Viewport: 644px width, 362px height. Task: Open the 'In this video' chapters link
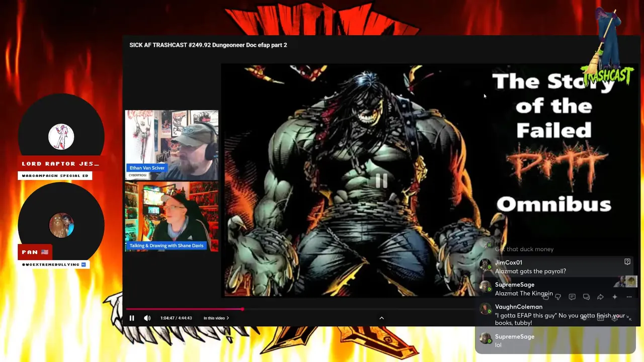tap(216, 318)
